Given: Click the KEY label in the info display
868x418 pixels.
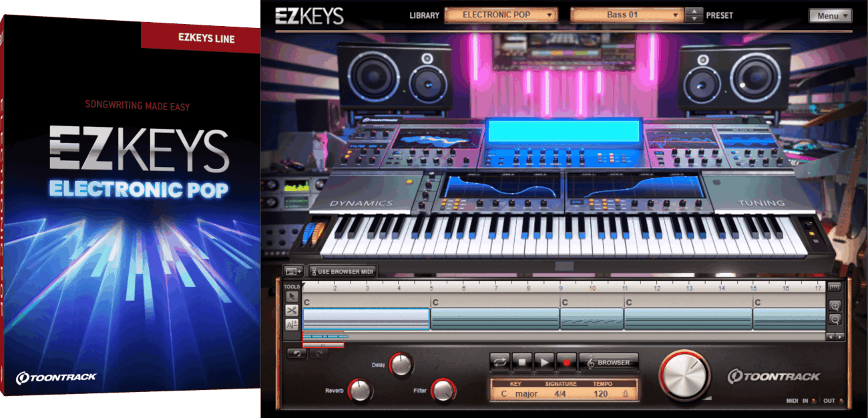Looking at the screenshot, I should click(515, 385).
